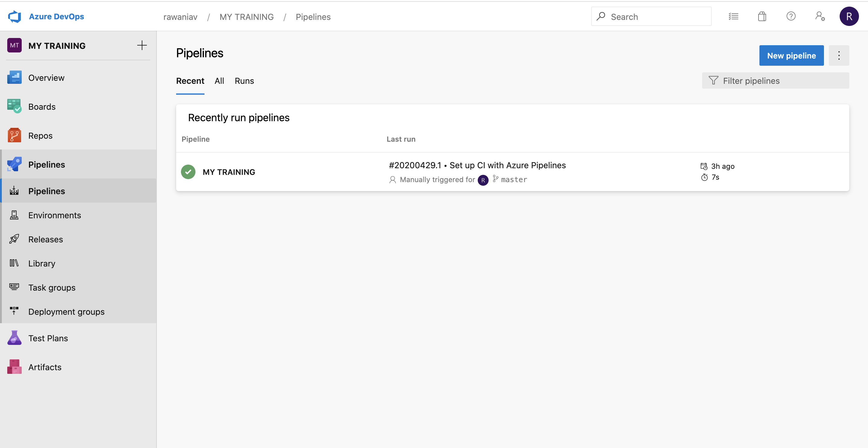Create a new project with the plus icon
This screenshot has height=448, width=868.
142,45
